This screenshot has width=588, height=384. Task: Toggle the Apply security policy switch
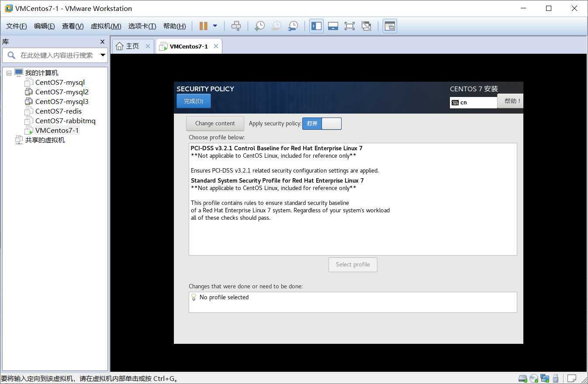click(x=322, y=124)
